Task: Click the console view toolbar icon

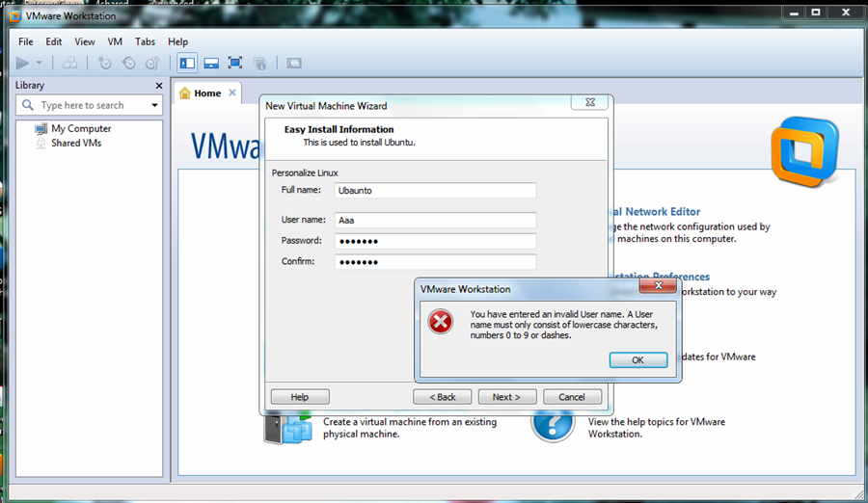Action: [294, 63]
